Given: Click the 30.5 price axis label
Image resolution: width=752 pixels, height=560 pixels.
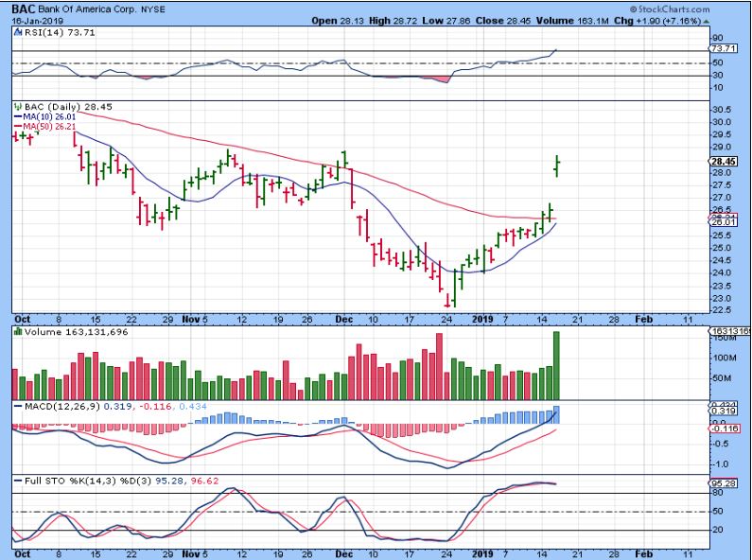Looking at the screenshot, I should coord(722,110).
